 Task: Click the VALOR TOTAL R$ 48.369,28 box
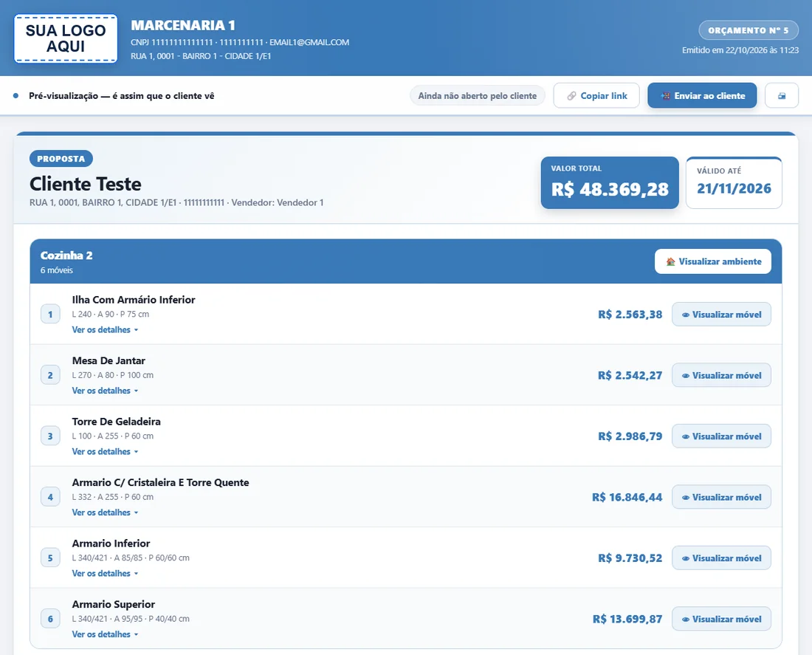click(x=610, y=182)
